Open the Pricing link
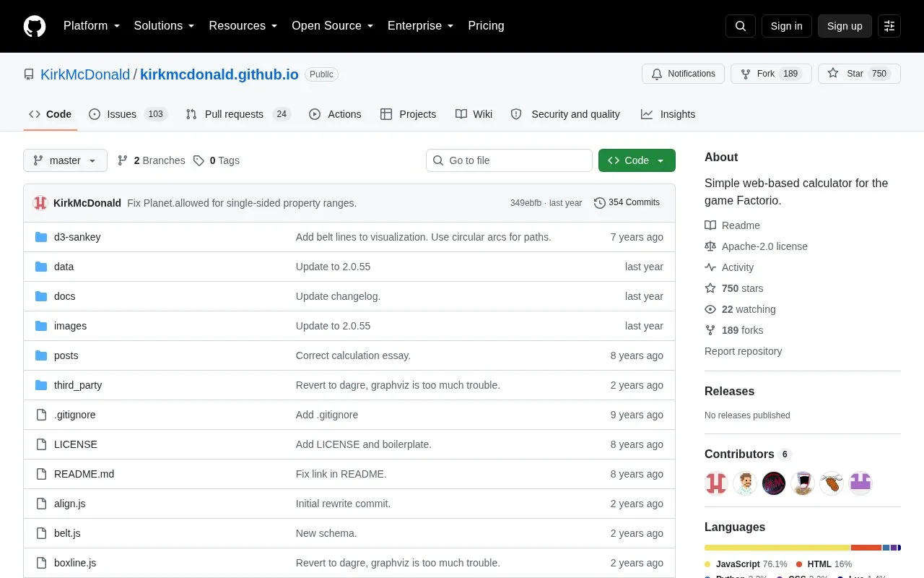This screenshot has height=578, width=924. point(486,26)
